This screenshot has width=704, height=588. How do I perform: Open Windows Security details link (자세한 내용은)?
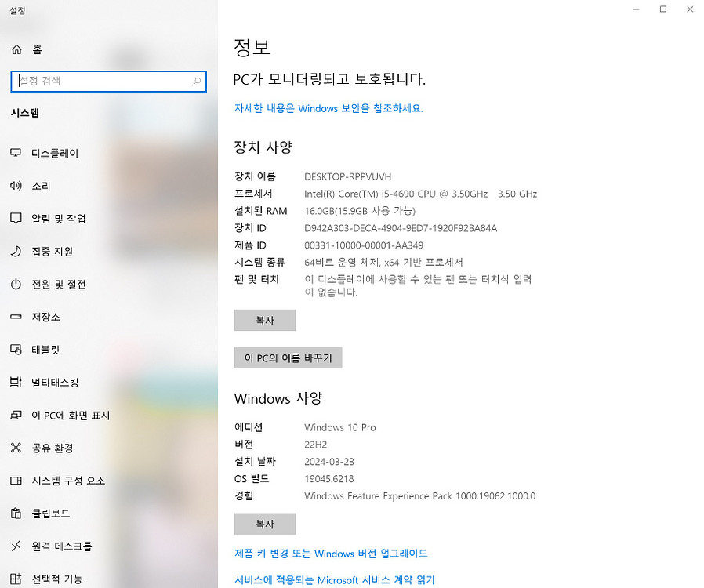[328, 108]
